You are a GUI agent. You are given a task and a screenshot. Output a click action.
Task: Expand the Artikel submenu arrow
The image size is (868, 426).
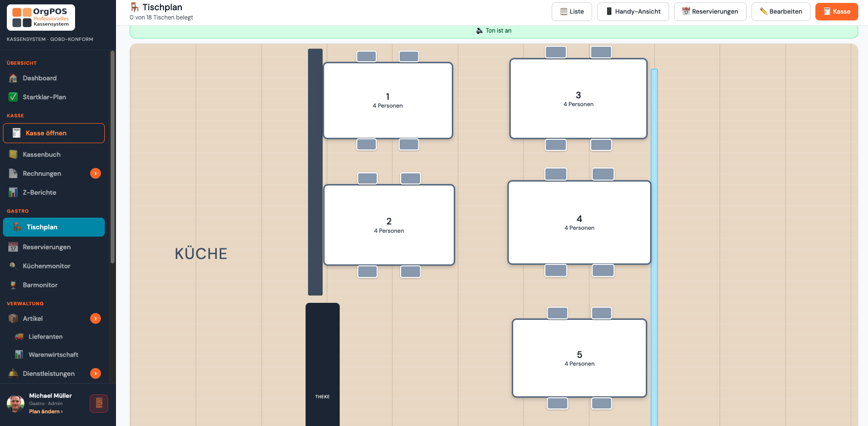(x=96, y=318)
